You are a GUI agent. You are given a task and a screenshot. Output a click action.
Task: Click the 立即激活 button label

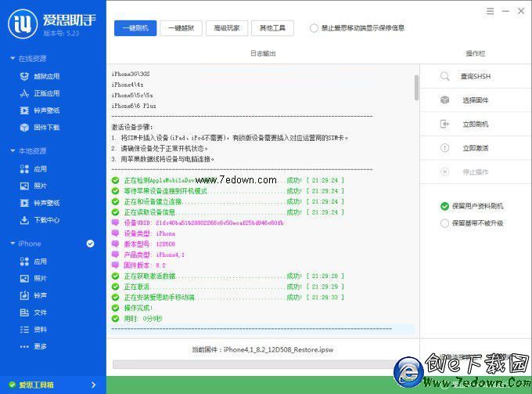point(476,148)
